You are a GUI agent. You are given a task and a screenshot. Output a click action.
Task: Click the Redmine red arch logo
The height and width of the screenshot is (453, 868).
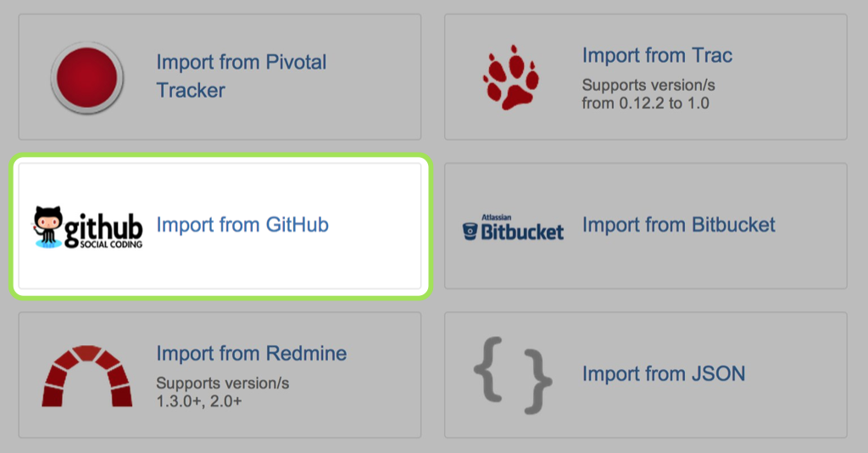click(x=87, y=376)
